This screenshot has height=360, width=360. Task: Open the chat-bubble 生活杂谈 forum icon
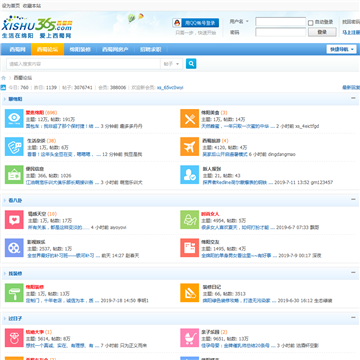pos(14,146)
